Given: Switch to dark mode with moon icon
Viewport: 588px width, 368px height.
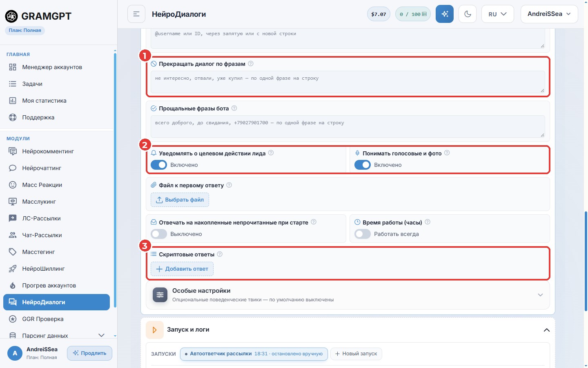Looking at the screenshot, I should [468, 14].
